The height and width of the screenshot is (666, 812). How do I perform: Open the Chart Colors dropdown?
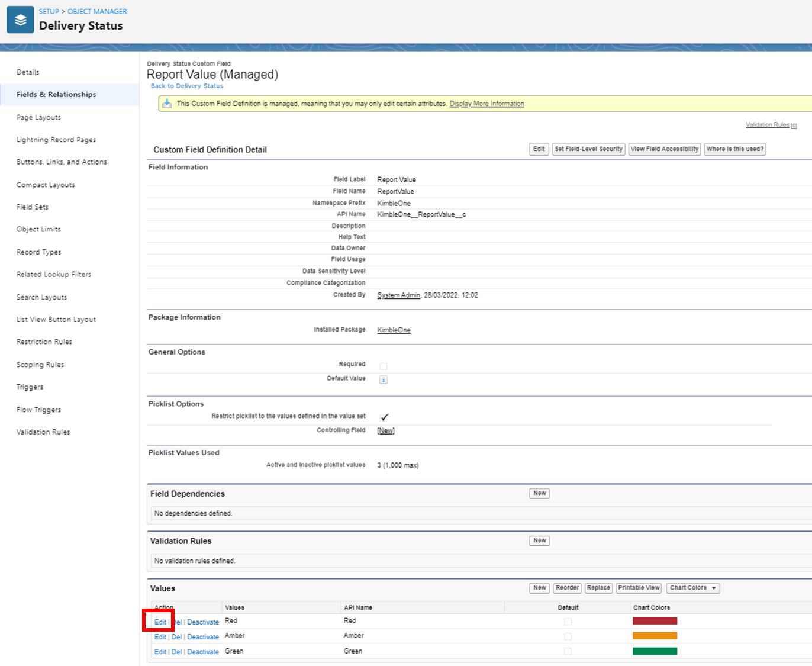(x=693, y=588)
